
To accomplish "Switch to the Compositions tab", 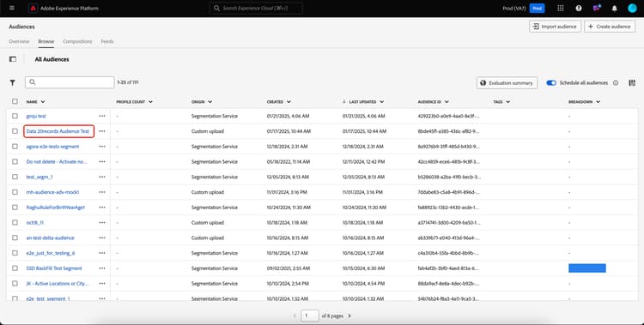I will click(x=77, y=41).
